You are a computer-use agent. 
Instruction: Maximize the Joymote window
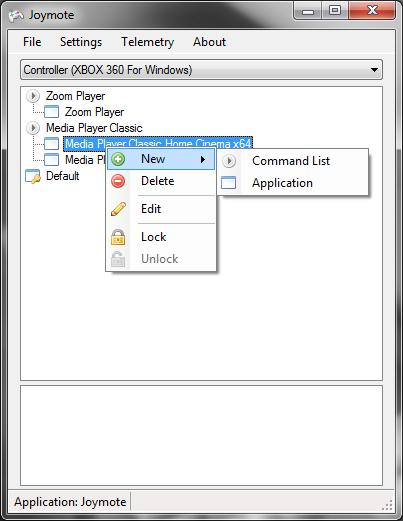[x=335, y=11]
